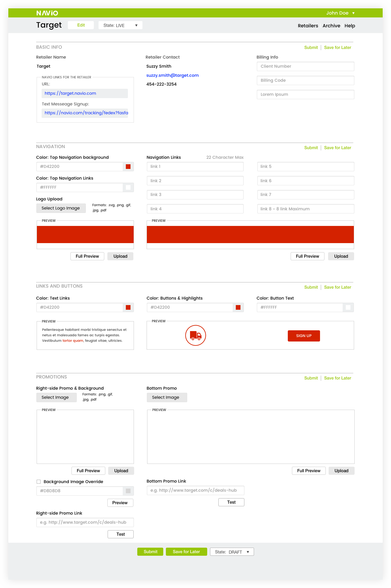Screen dimensions: 391x588
Task: Go to Retailers page
Action: tap(308, 26)
